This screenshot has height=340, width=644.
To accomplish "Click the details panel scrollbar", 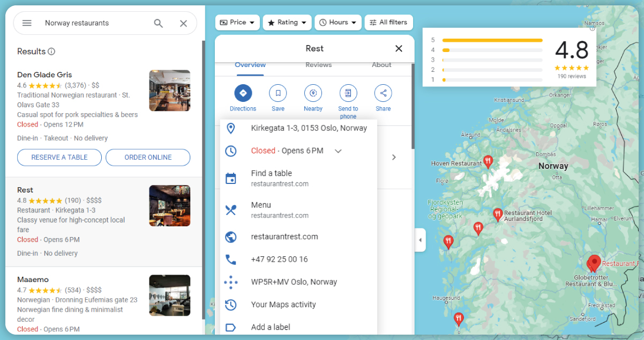I will pos(413,106).
